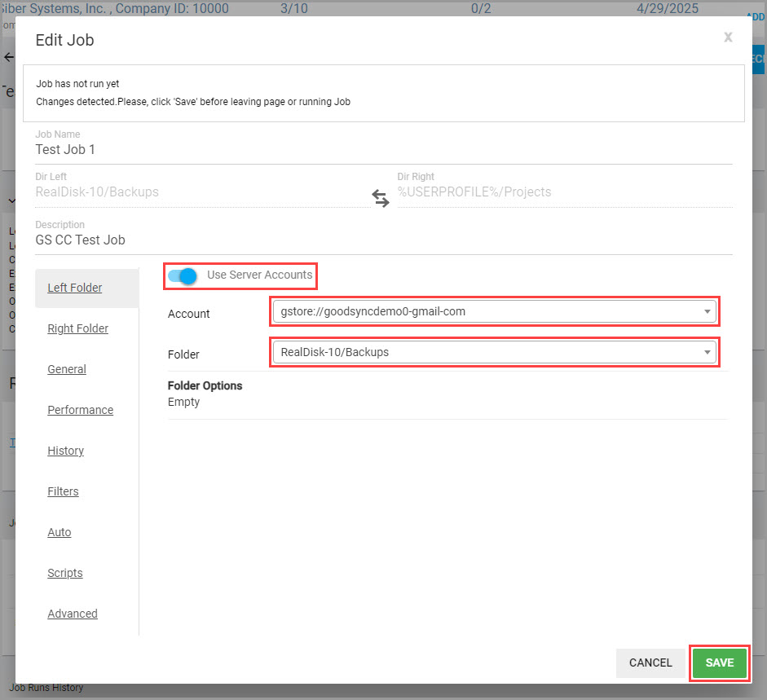Close the Edit Job dialog with X
The height and width of the screenshot is (700, 767).
[728, 37]
